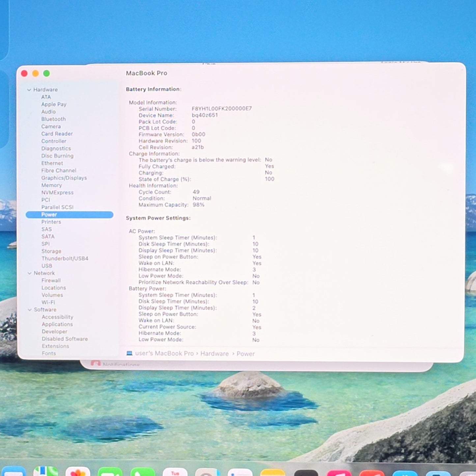Open the Audio hardware category
Image resolution: width=476 pixels, height=476 pixels.
click(48, 112)
